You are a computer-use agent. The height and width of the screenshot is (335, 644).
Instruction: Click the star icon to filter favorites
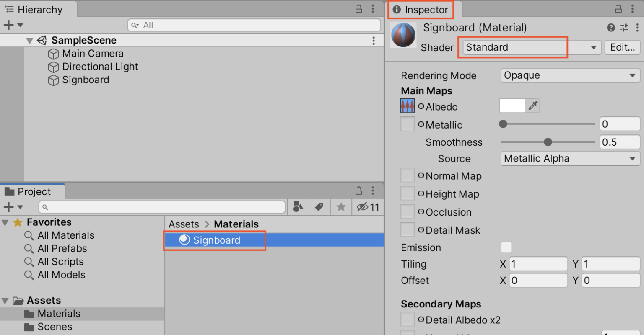[x=341, y=206]
